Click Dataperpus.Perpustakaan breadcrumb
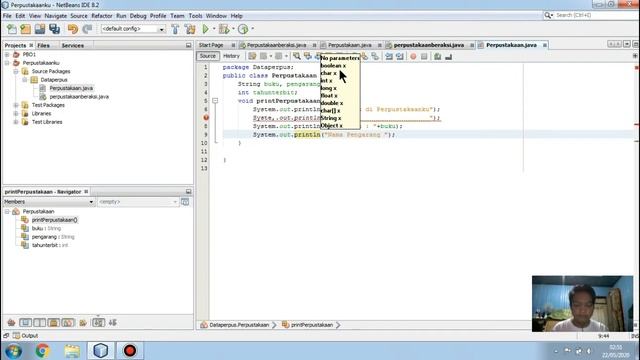640x360 pixels. pyautogui.click(x=239, y=325)
